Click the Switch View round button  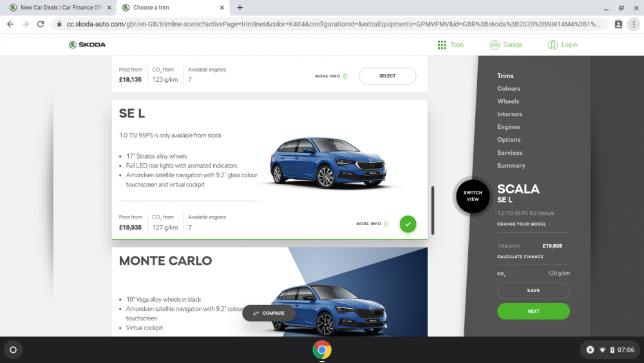(473, 196)
